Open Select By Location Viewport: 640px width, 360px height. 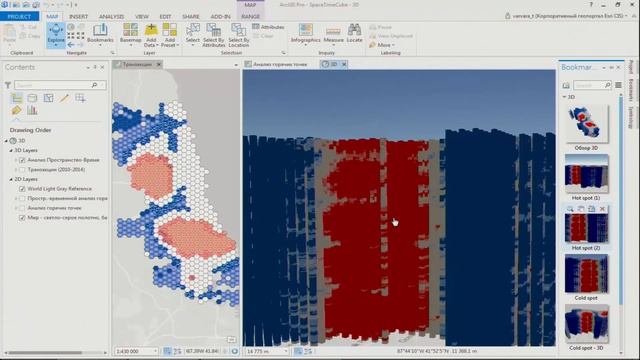click(238, 35)
